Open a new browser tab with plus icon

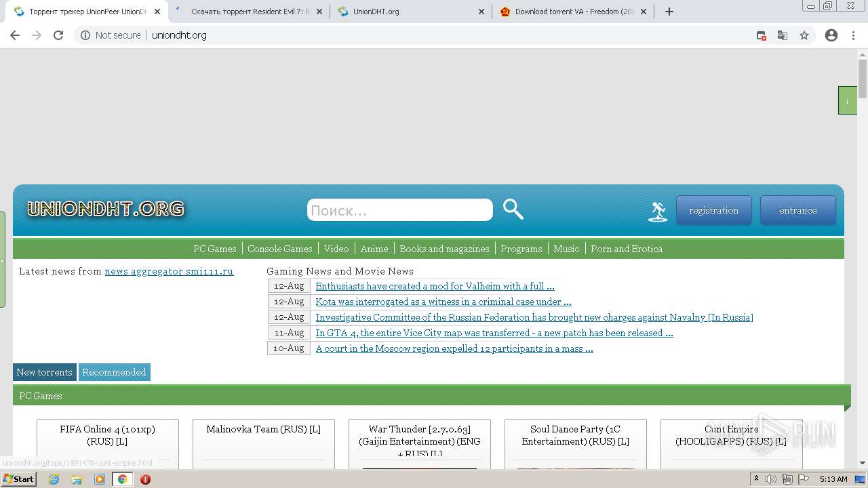click(x=669, y=12)
